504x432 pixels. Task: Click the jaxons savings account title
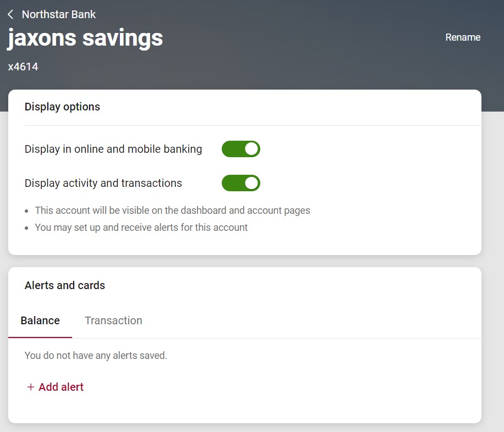click(x=85, y=38)
